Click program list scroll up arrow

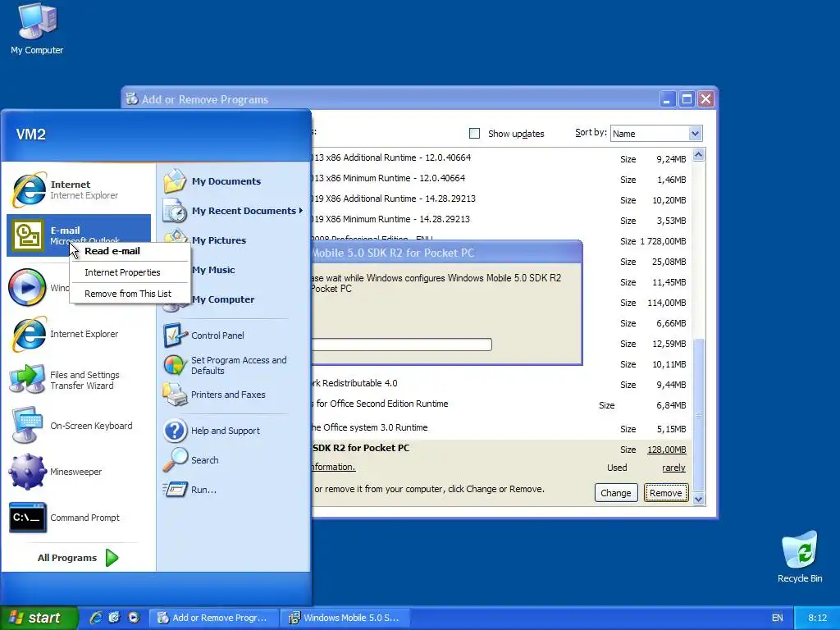[x=698, y=155]
